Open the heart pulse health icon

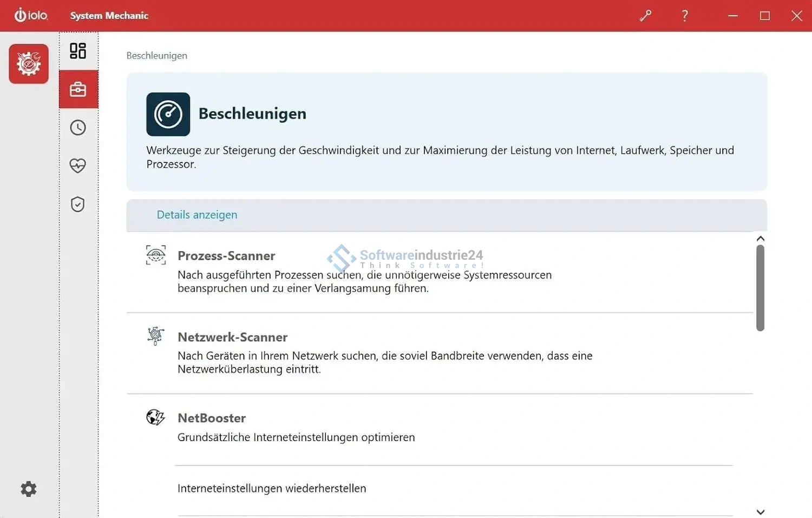(x=78, y=166)
